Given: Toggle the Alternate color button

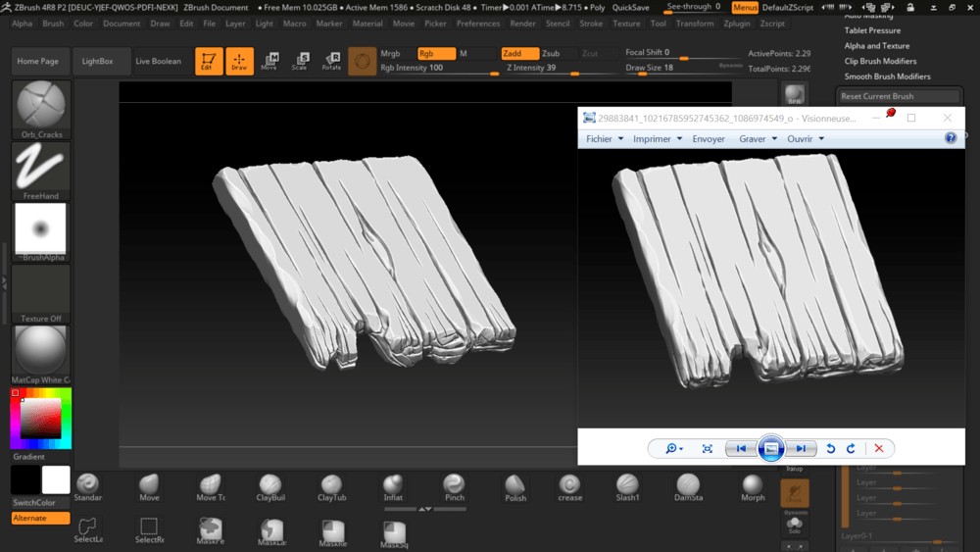Looking at the screenshot, I should pos(40,518).
